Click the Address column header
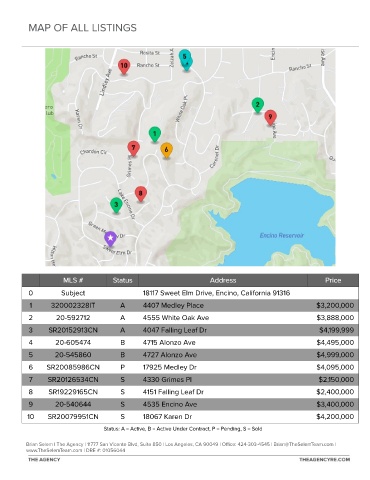 tap(223, 280)
